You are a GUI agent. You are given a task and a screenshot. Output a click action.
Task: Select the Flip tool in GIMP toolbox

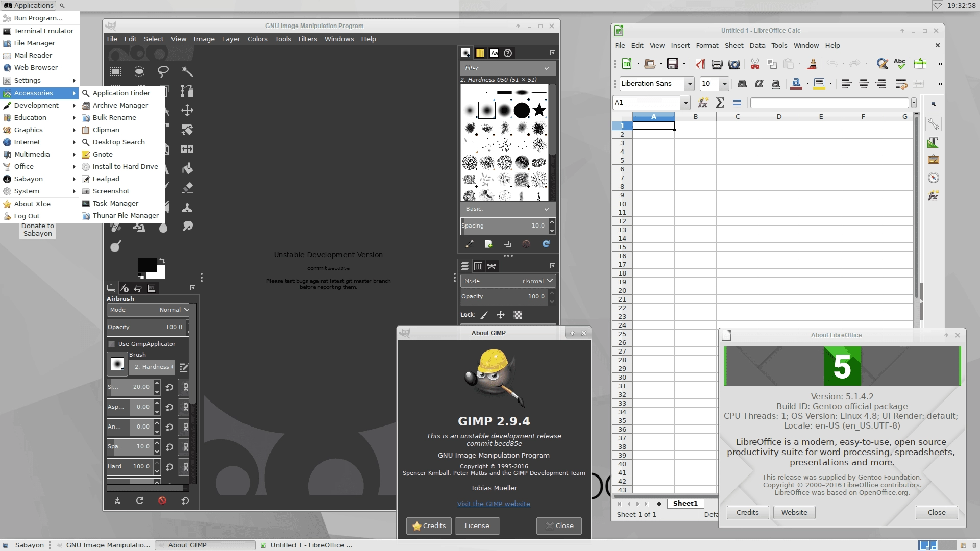pyautogui.click(x=187, y=149)
